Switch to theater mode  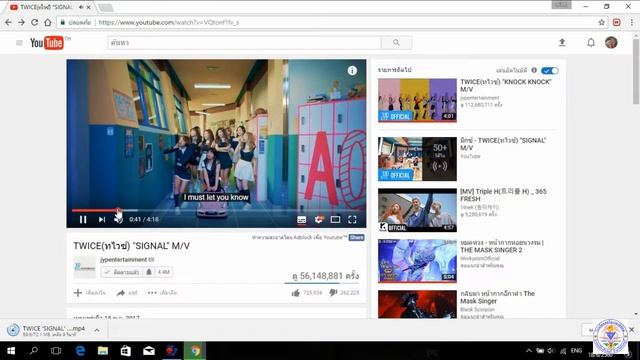tap(335, 220)
